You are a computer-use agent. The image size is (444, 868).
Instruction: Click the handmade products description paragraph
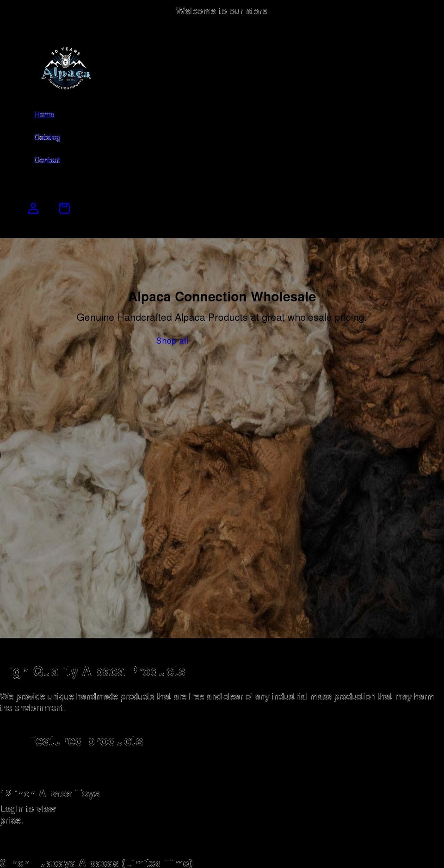(x=217, y=702)
